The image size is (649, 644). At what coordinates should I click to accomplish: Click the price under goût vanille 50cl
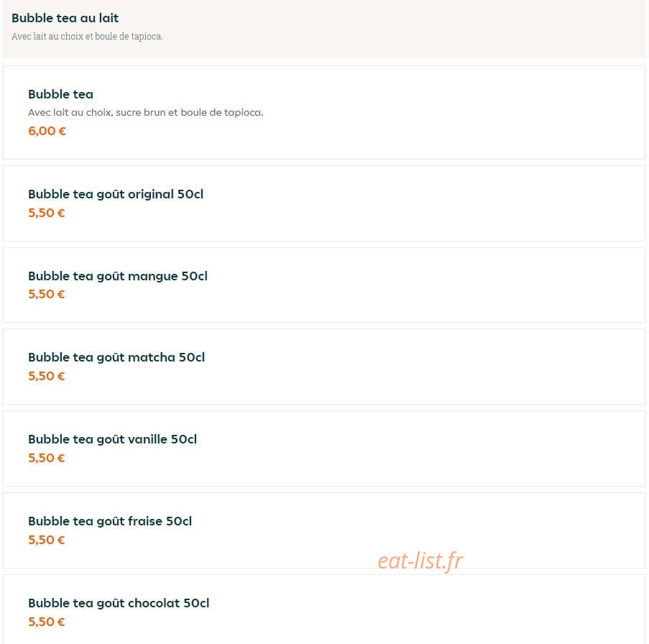coord(46,458)
